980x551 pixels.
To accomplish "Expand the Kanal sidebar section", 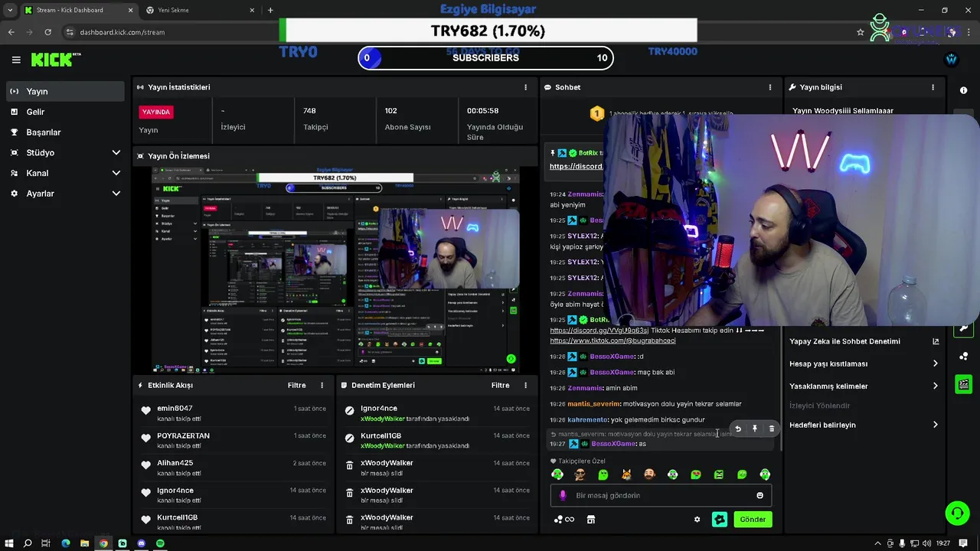I will (x=64, y=173).
